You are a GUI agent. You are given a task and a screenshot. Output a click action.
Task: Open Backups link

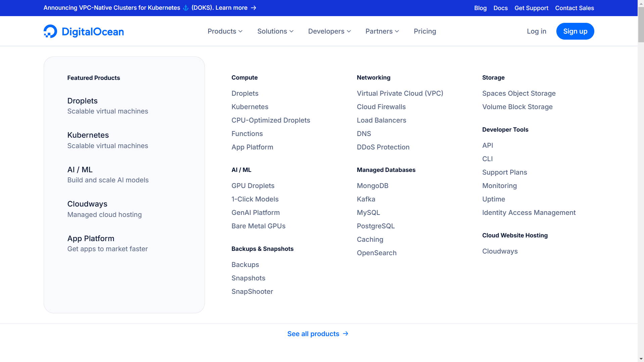pos(245,265)
